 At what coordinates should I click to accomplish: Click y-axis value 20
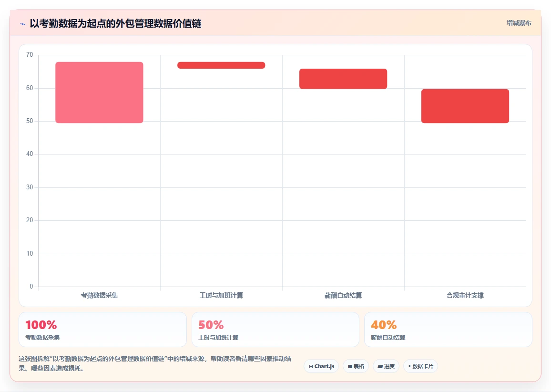30,220
